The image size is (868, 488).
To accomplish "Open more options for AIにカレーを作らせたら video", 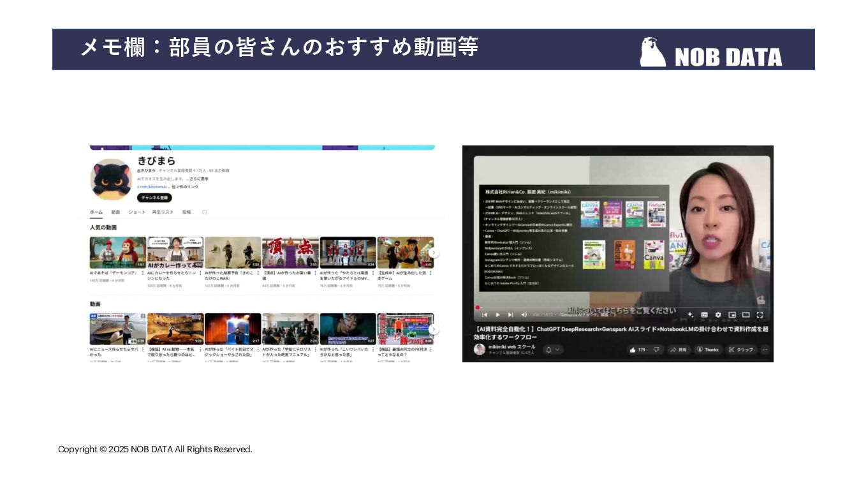I will point(200,273).
